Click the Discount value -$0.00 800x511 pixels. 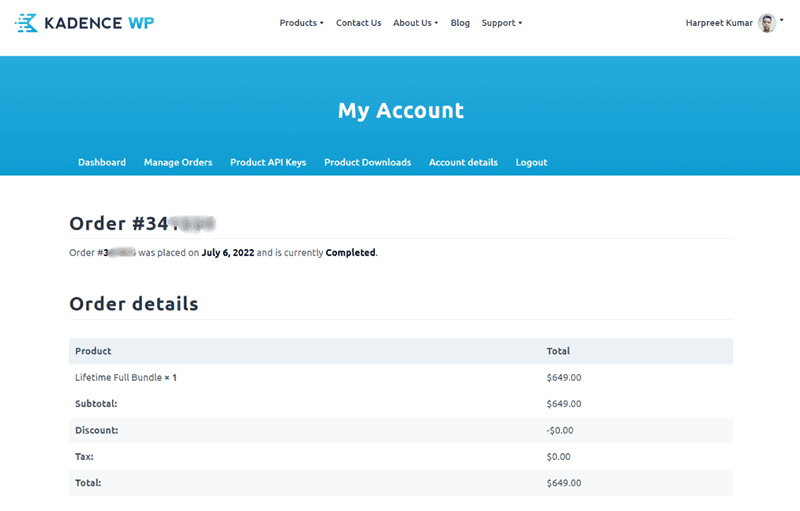coord(560,430)
